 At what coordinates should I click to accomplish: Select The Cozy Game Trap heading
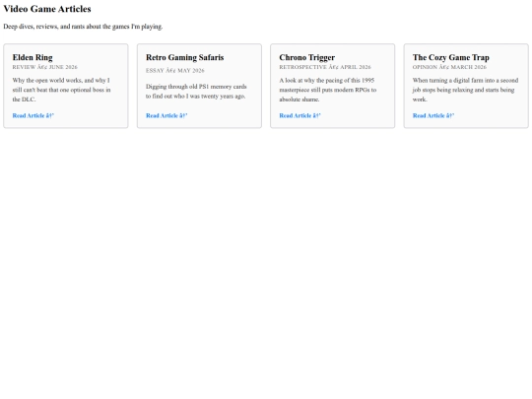451,57
